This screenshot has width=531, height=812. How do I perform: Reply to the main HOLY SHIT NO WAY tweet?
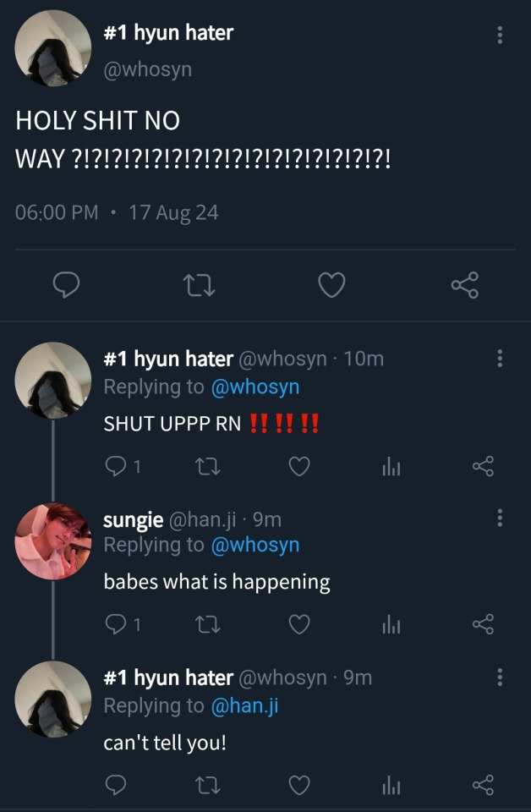tap(66, 286)
